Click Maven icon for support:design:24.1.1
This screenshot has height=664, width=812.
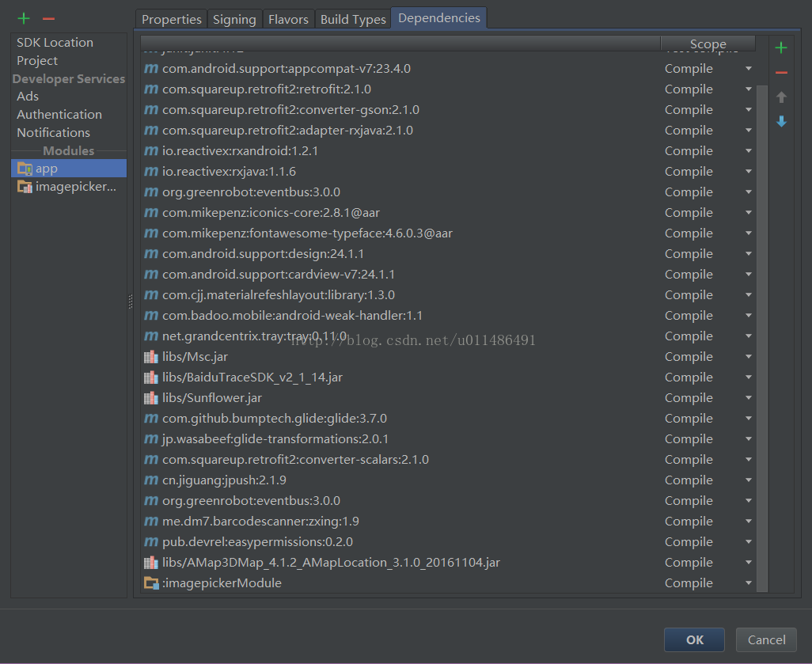150,254
